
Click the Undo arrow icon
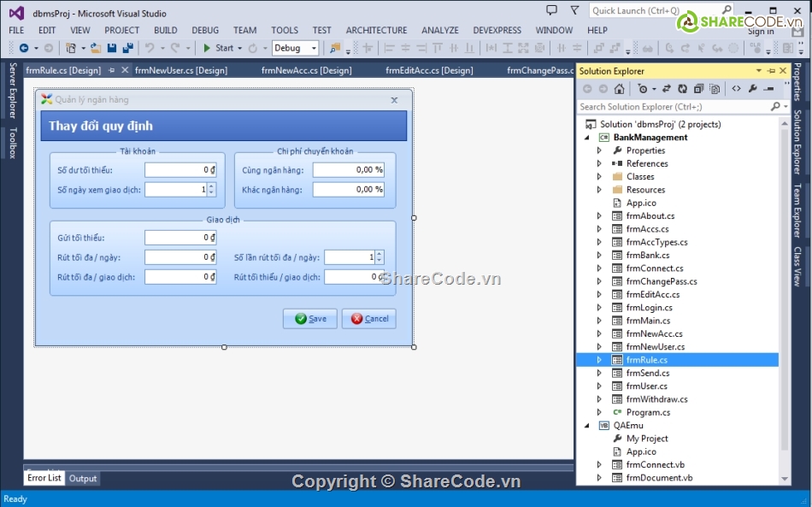point(150,48)
